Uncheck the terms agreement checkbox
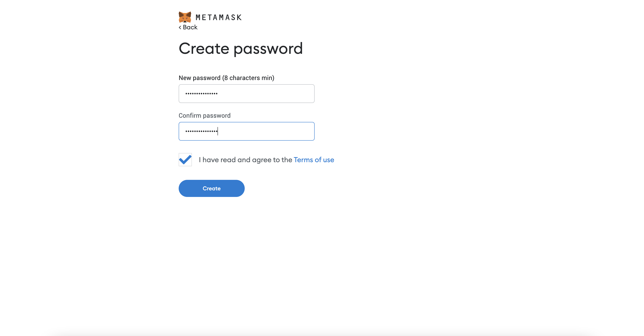 [185, 159]
